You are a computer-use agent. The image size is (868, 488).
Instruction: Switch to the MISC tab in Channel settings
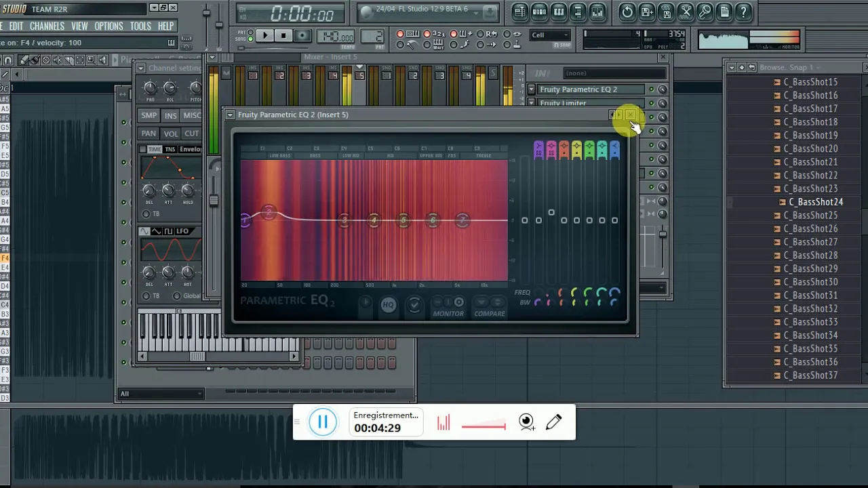(192, 115)
